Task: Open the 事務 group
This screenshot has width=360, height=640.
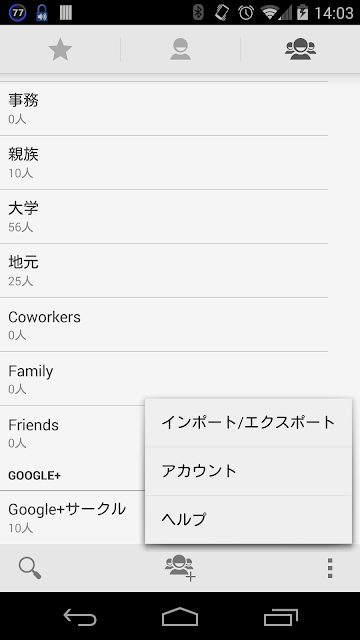Action: tap(164, 109)
